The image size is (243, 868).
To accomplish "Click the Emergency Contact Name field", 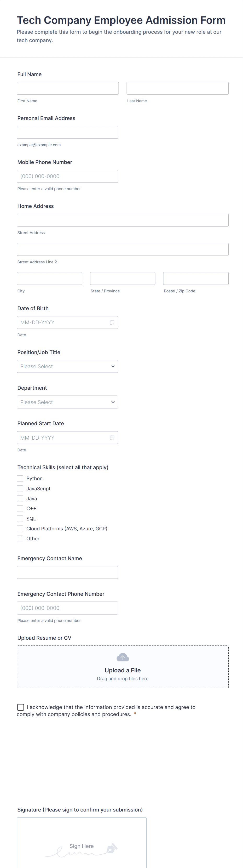I will coord(67,572).
